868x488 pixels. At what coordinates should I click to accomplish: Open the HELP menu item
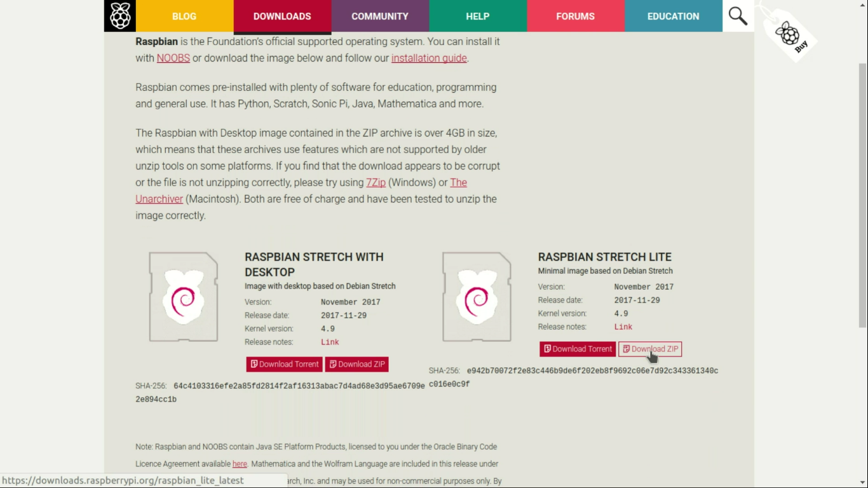pyautogui.click(x=478, y=16)
